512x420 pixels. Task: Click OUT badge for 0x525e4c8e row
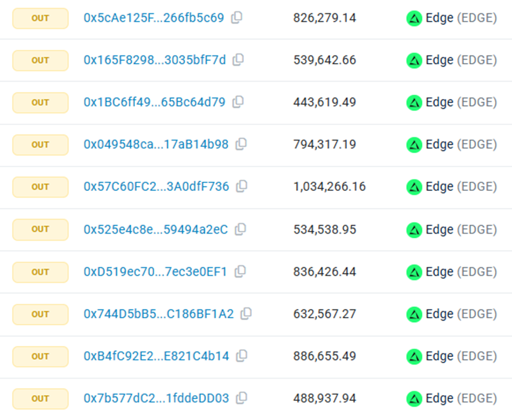pyautogui.click(x=41, y=230)
